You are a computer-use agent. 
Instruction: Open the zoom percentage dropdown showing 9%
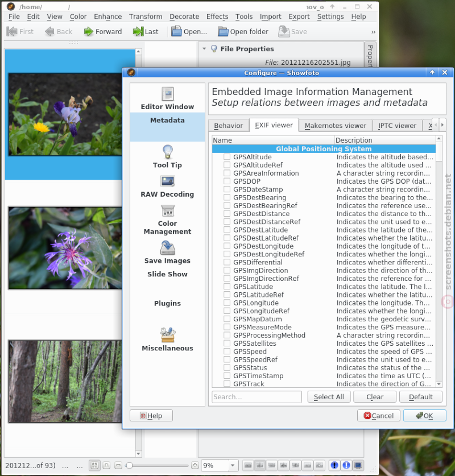[x=233, y=465]
